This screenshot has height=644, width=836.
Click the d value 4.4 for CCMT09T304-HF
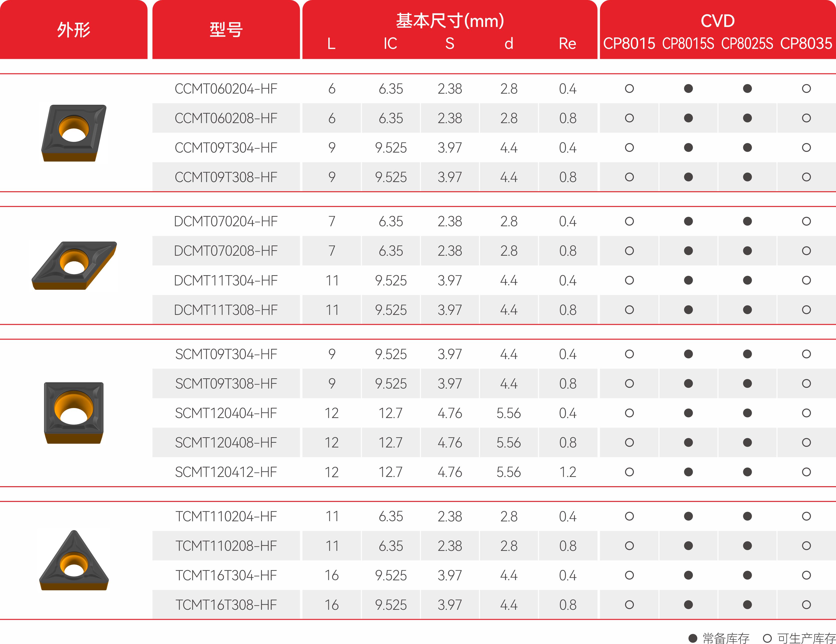click(x=509, y=148)
